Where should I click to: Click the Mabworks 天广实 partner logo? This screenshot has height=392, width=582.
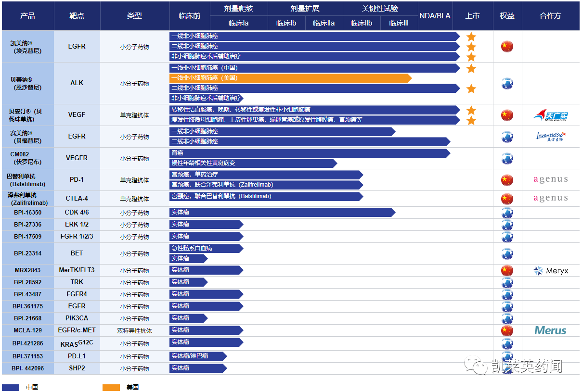551,115
